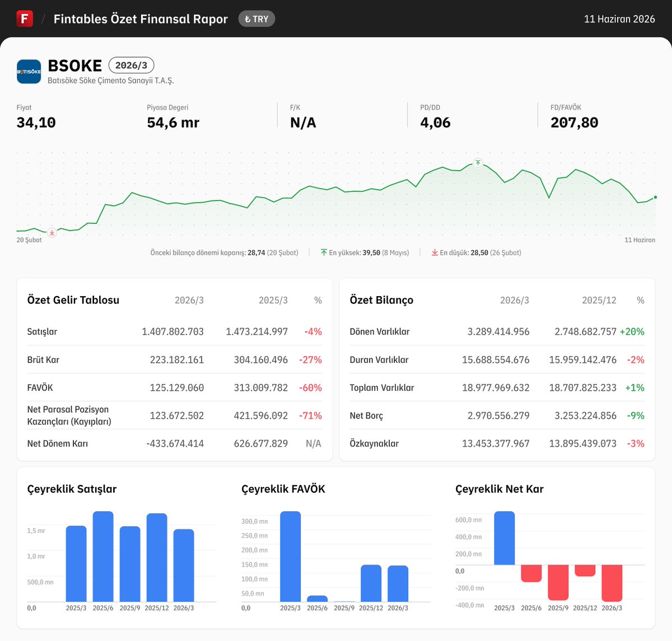Click the Satışlar 2026/3 value 1.407.802.703
672x641 pixels.
172,331
